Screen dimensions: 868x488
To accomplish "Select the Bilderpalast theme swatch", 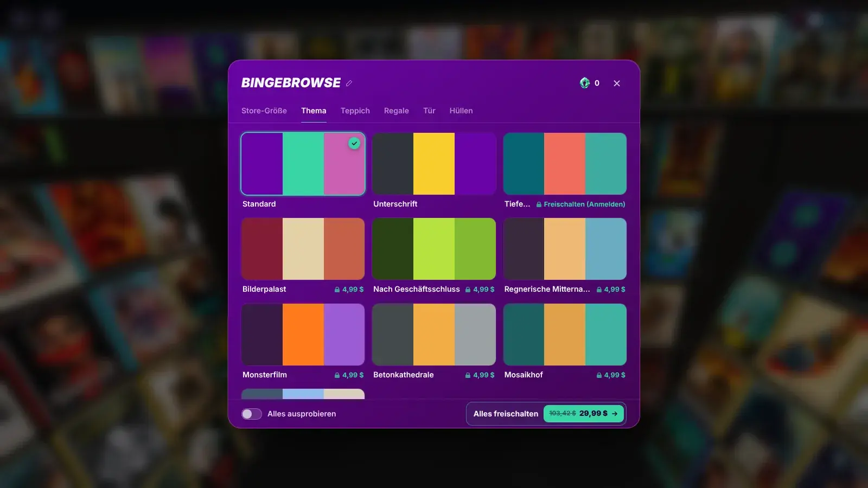I will (303, 249).
